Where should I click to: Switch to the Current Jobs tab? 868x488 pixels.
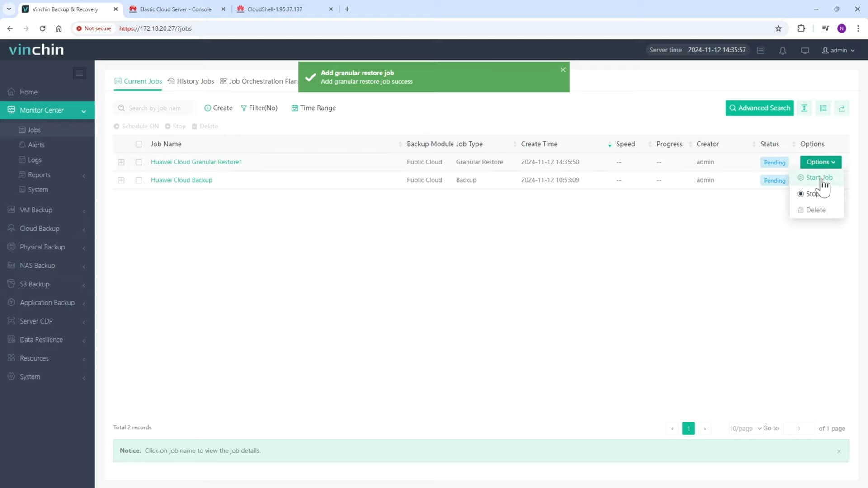pos(138,81)
